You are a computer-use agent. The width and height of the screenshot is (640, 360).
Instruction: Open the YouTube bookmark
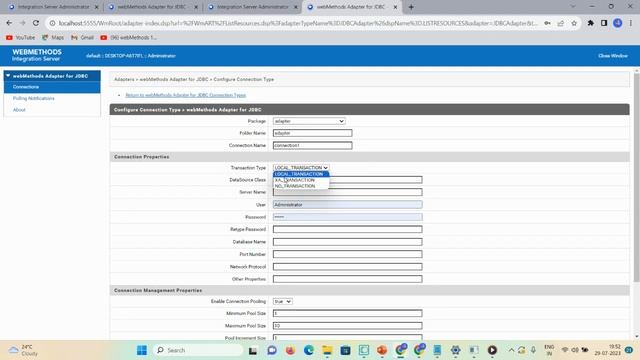coord(20,38)
